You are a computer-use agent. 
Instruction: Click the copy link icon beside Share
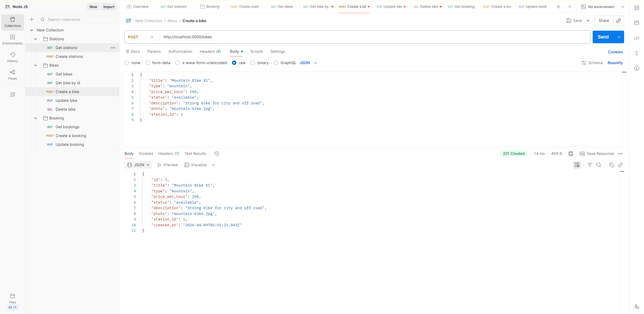pos(619,21)
